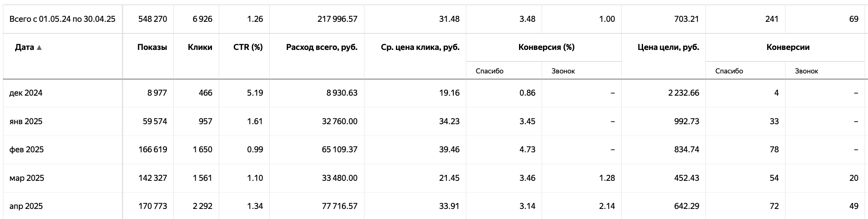The height and width of the screenshot is (219, 868).
Task: Select the апр 2025 row
Action: [434, 206]
